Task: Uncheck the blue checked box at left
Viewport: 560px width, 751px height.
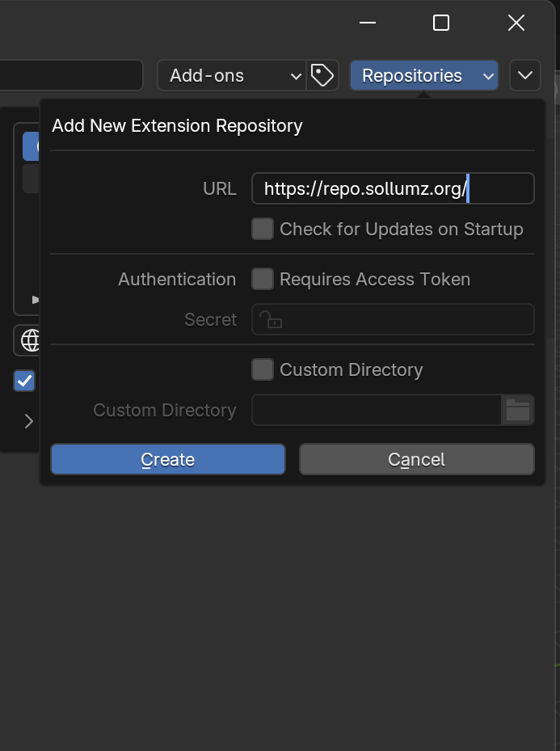Action: pyautogui.click(x=25, y=381)
